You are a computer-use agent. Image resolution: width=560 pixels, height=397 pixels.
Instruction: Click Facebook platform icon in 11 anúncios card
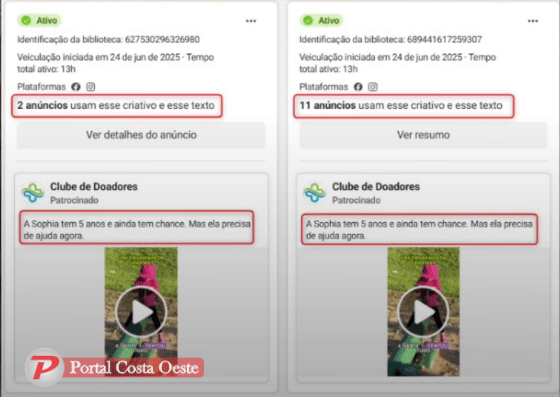[358, 87]
